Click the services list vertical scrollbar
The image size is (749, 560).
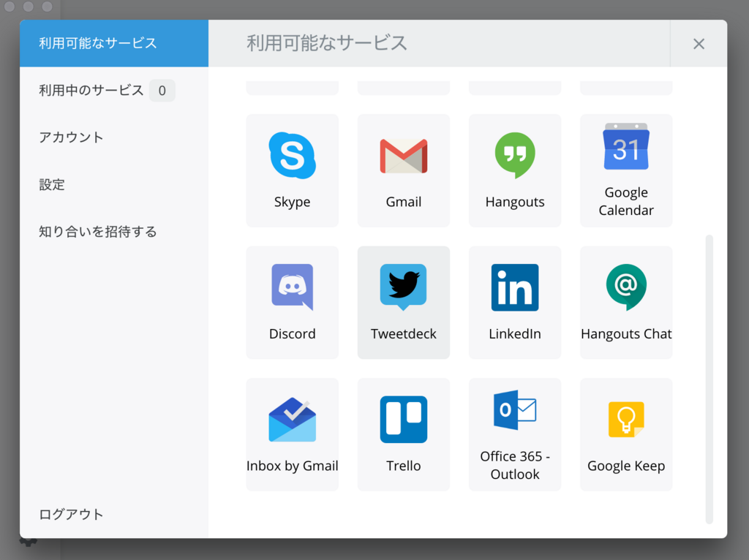coord(709,379)
